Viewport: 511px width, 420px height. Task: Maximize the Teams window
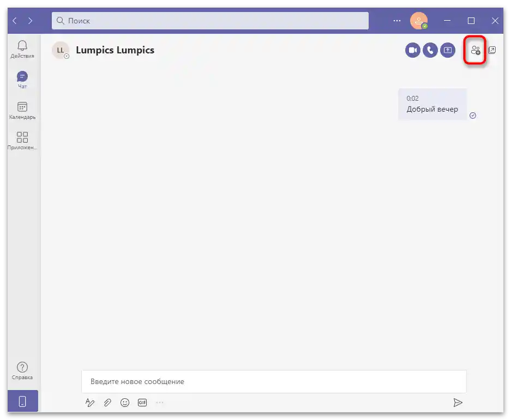(471, 21)
